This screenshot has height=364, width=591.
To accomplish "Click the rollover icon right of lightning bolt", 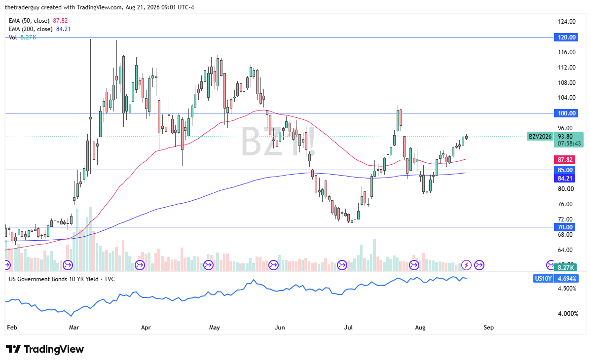I will [x=479, y=265].
